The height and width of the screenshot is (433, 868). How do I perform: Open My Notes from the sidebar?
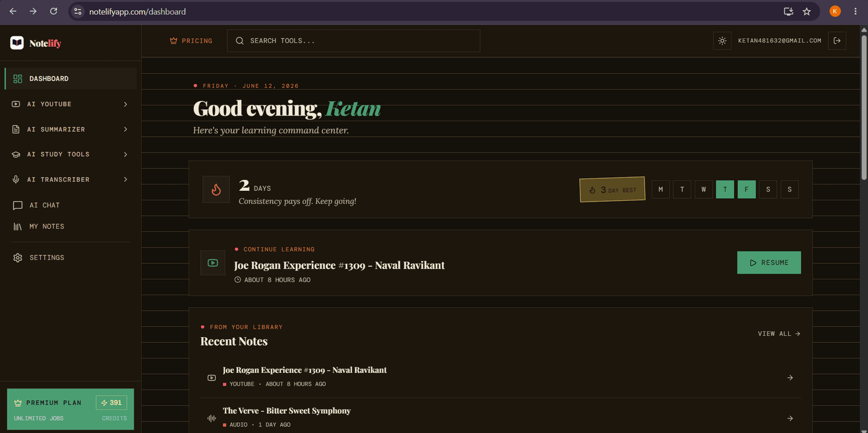pyautogui.click(x=71, y=227)
